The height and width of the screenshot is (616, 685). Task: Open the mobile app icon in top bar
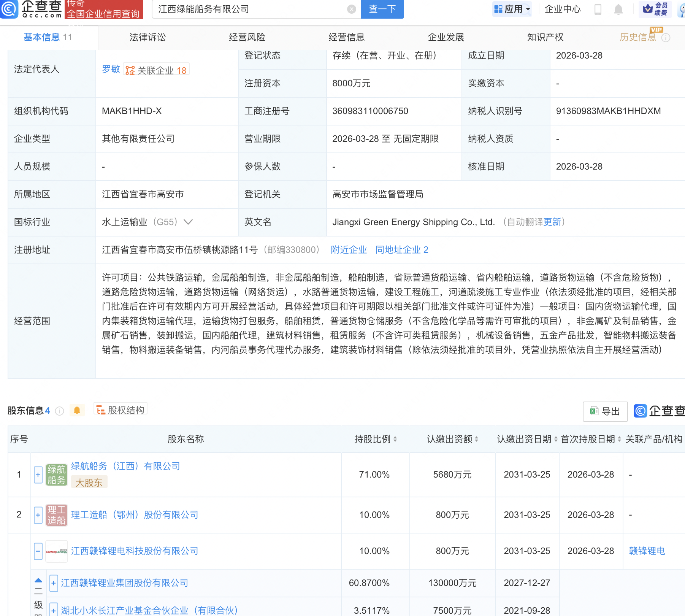(597, 10)
